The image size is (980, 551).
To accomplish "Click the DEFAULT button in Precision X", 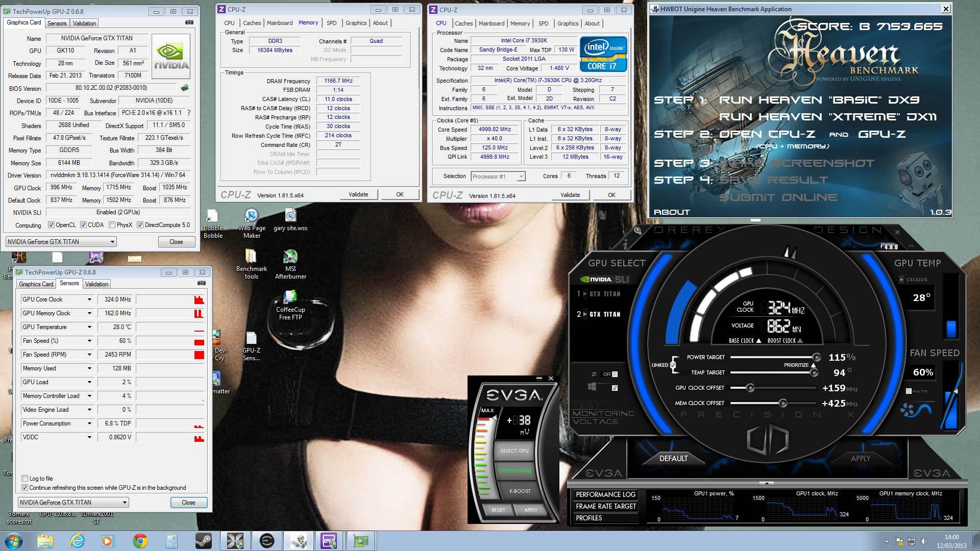I will tap(673, 458).
